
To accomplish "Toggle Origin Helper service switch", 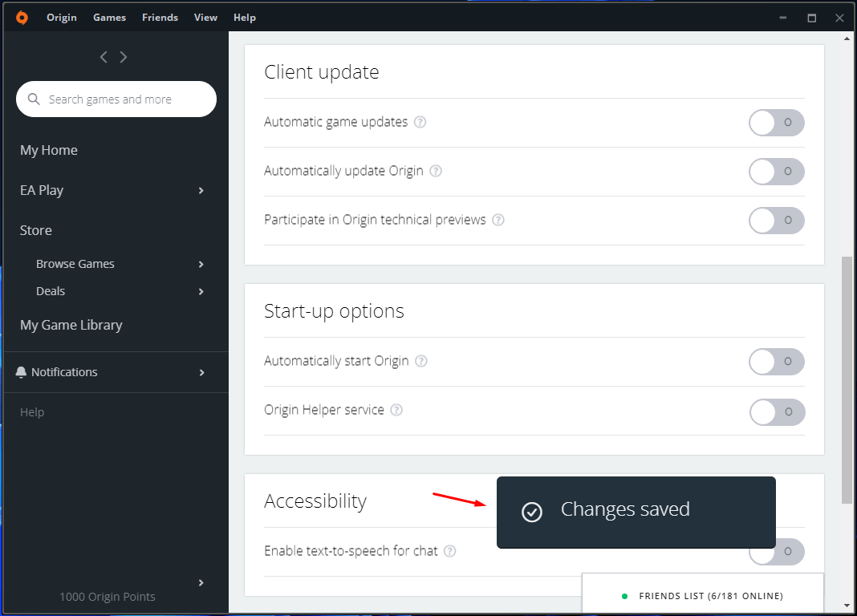I will point(777,411).
